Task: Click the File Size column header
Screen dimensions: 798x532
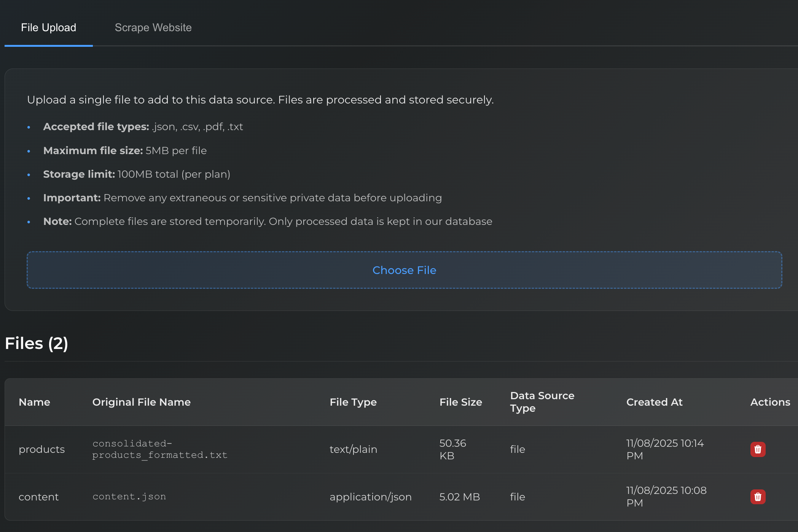Action: 460,402
